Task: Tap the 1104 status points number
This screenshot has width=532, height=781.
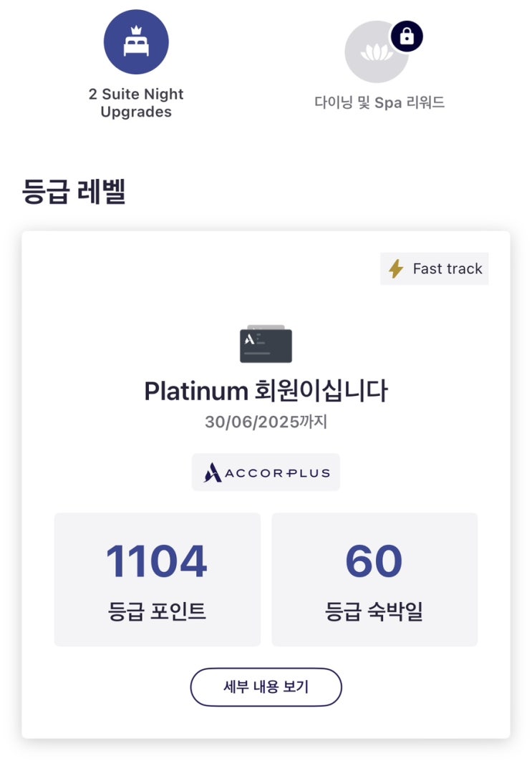Action: (157, 562)
